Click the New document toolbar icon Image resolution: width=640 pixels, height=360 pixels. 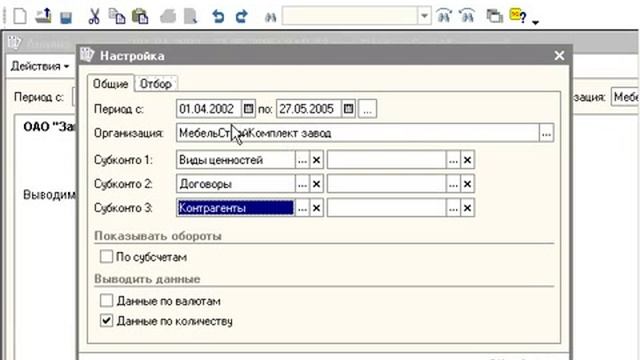pyautogui.click(x=20, y=17)
